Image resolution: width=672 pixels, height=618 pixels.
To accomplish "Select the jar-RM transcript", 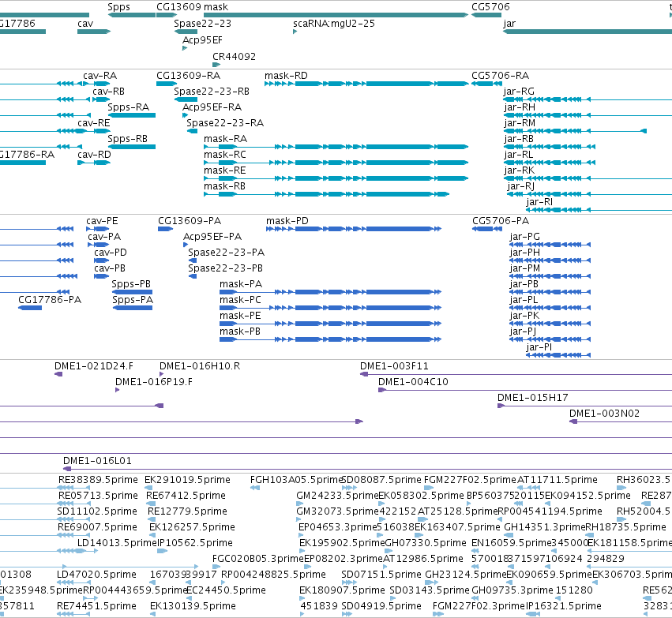I will click(519, 123).
